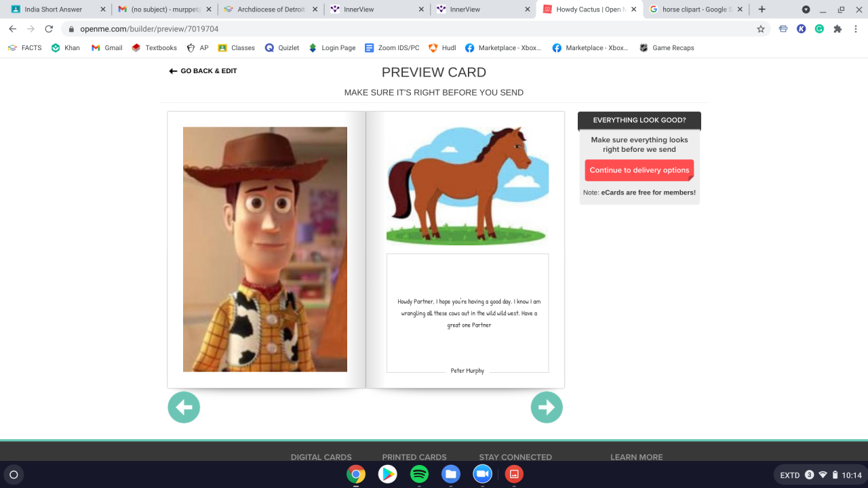
Task: Open the Chrome three-dot menu
Action: tap(855, 29)
